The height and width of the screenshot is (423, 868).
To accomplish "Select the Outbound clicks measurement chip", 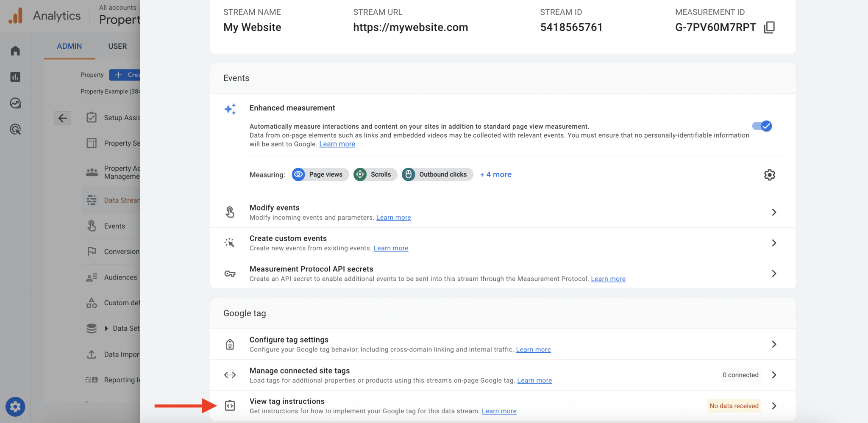I will click(437, 174).
